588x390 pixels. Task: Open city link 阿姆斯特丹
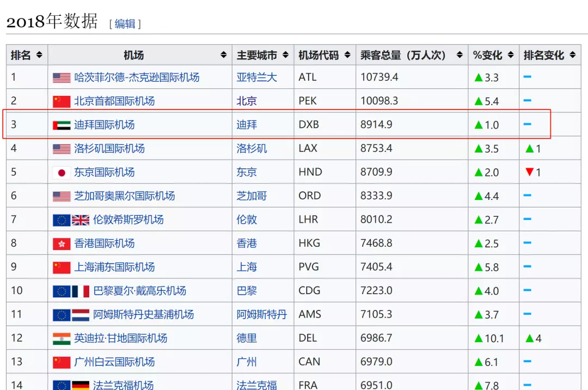[x=262, y=314]
